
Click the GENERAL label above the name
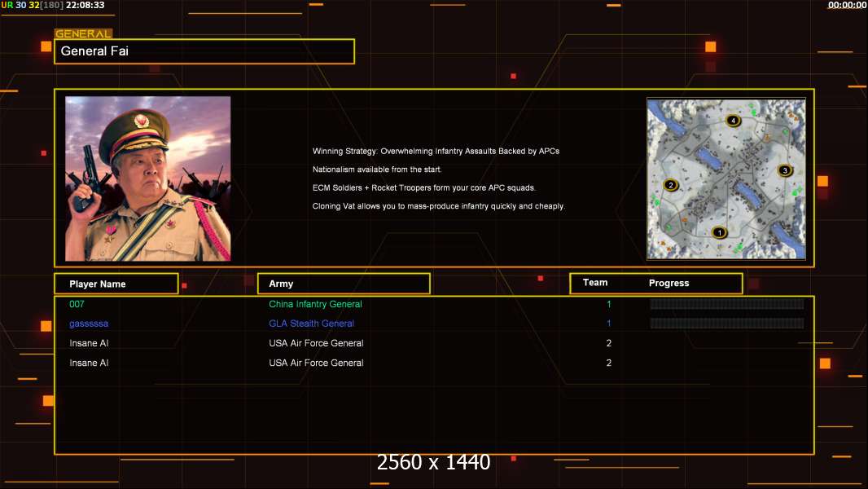tap(83, 33)
